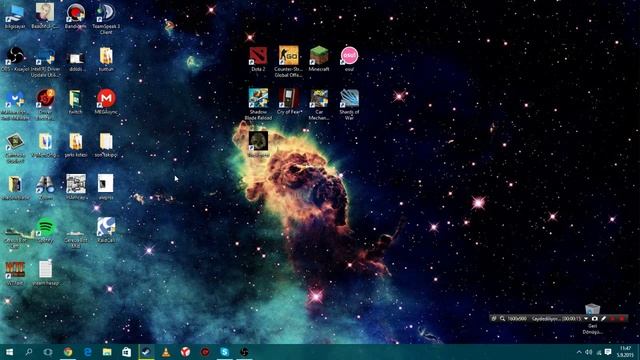Viewport: 640px width, 360px height.
Task: Select the pink osu! icon
Action: pos(349,56)
